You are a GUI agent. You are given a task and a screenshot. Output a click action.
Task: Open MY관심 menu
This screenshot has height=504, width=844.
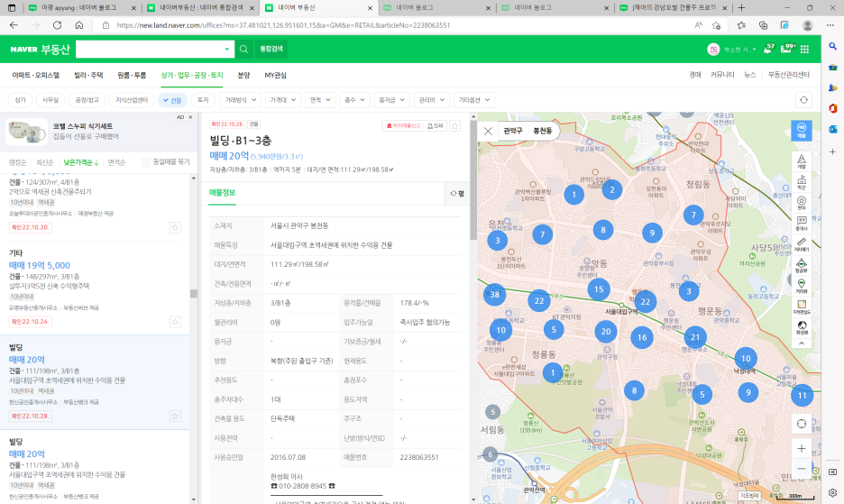275,76
